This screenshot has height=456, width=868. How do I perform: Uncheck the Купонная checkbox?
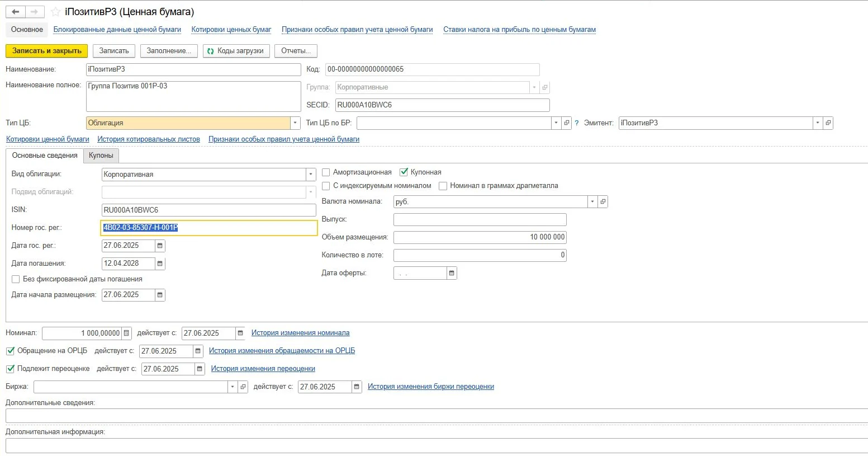point(404,172)
